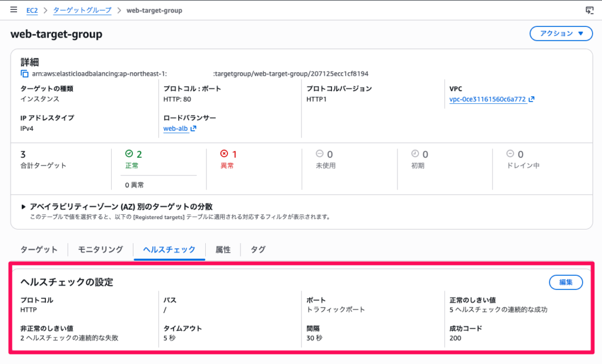Viewport: 602px width, 364px height.
Task: Open the モニタリング tab
Action: pyautogui.click(x=101, y=250)
